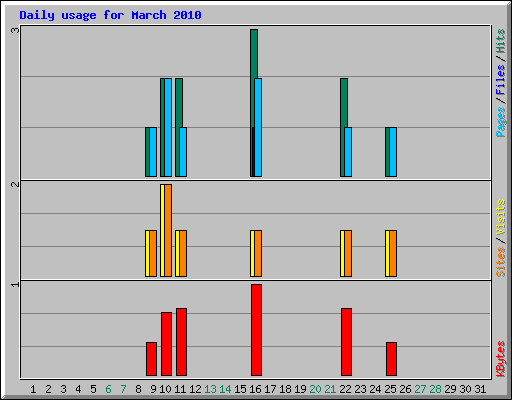The width and height of the screenshot is (512, 400).
Task: Click the green weekend day label "21"
Action: point(330,389)
